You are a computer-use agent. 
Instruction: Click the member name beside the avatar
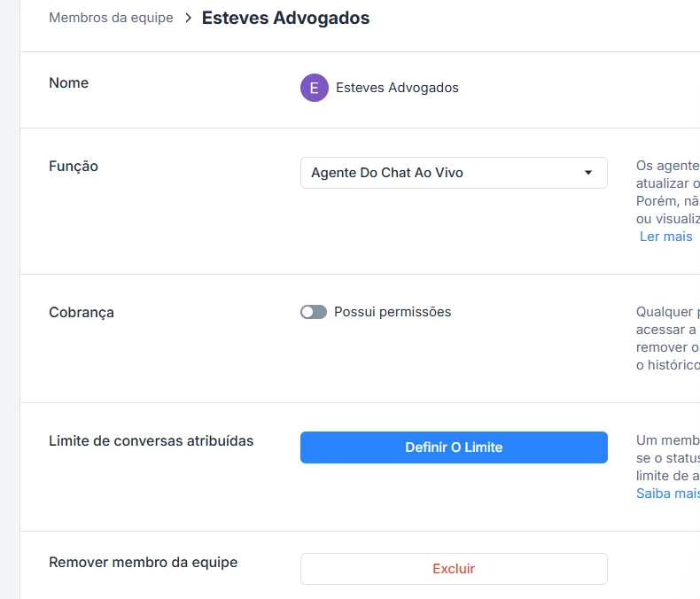(x=397, y=88)
